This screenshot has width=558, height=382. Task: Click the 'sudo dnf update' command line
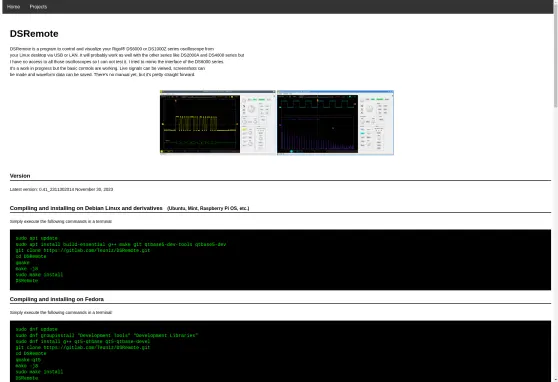(x=36, y=329)
